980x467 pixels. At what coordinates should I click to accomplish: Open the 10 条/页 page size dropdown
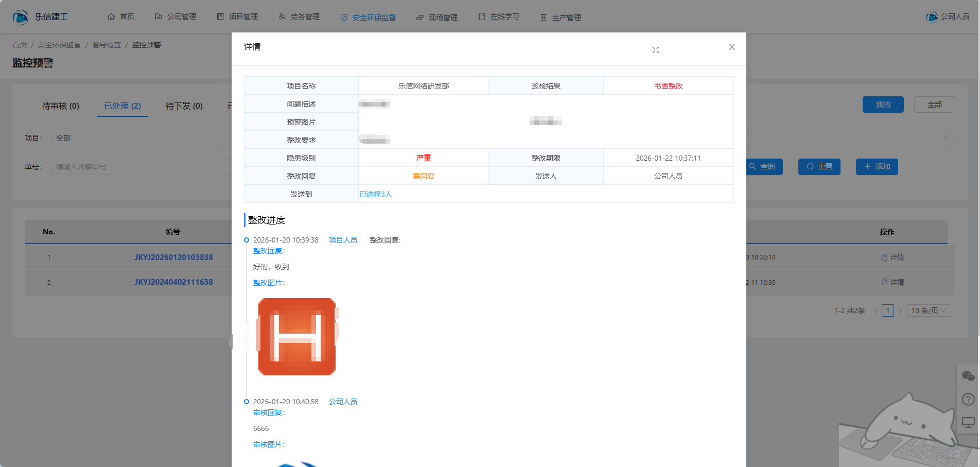click(929, 310)
